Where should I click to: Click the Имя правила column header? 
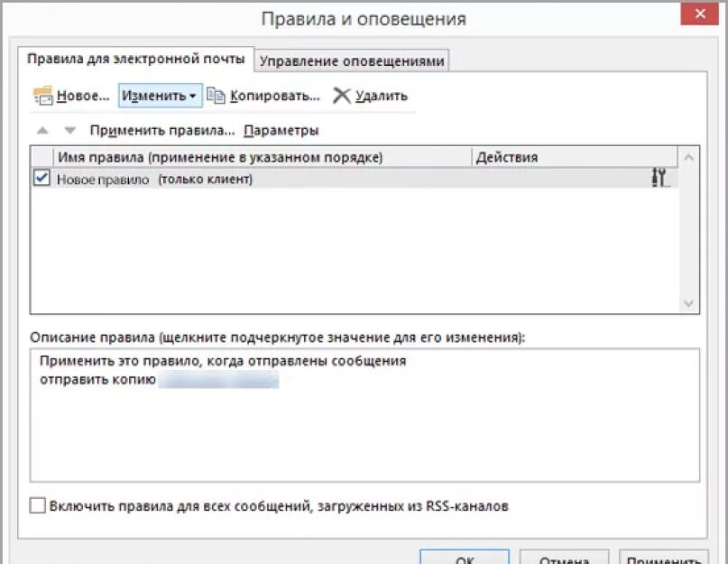tap(263, 158)
